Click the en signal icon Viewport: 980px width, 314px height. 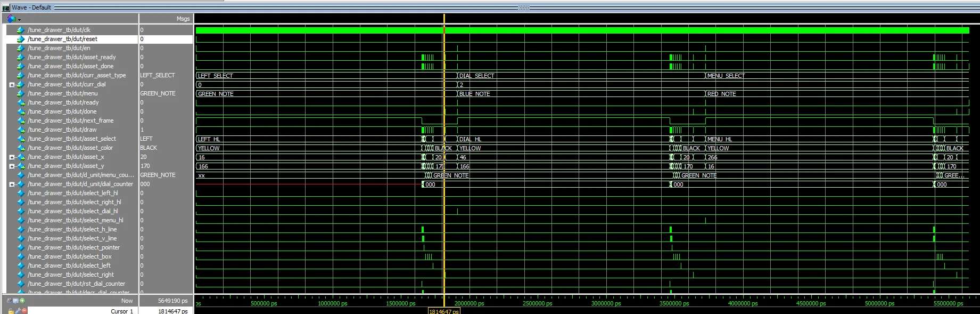point(21,48)
